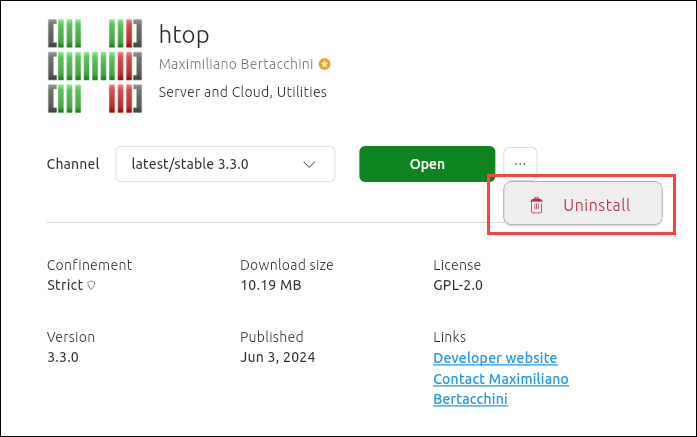
Task: Click the Channel label
Action: point(73,164)
